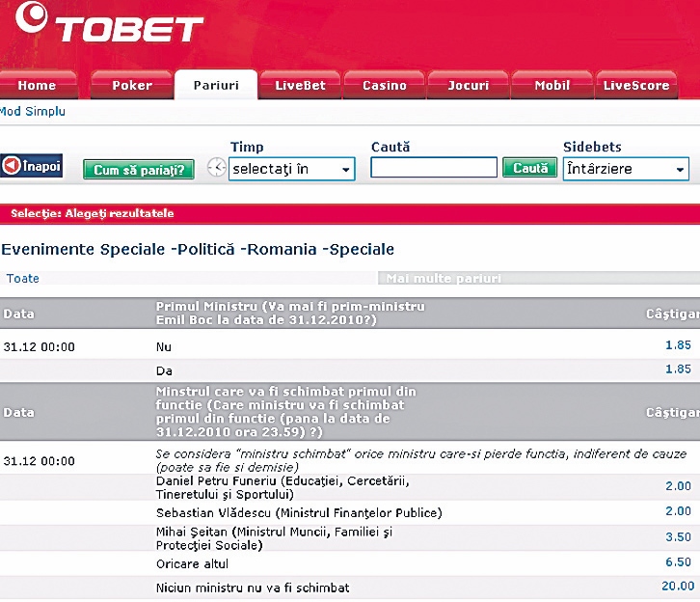700x602 pixels.
Task: Go to the Jocuri tab
Action: [x=469, y=86]
